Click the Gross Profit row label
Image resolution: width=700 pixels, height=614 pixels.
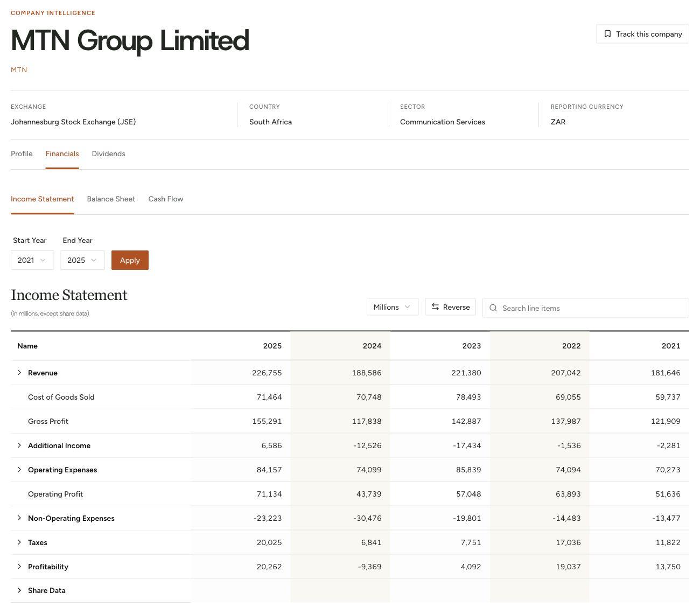click(48, 421)
